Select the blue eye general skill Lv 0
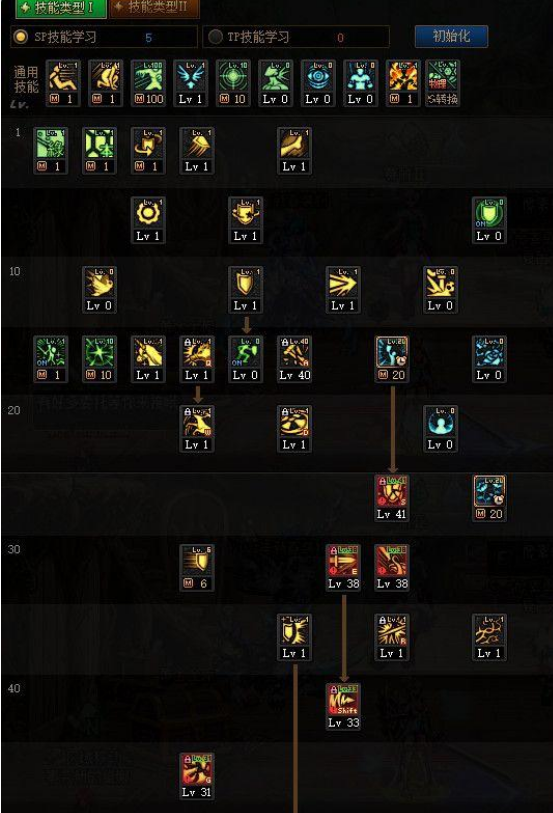The width and height of the screenshot is (553, 813). coord(318,83)
